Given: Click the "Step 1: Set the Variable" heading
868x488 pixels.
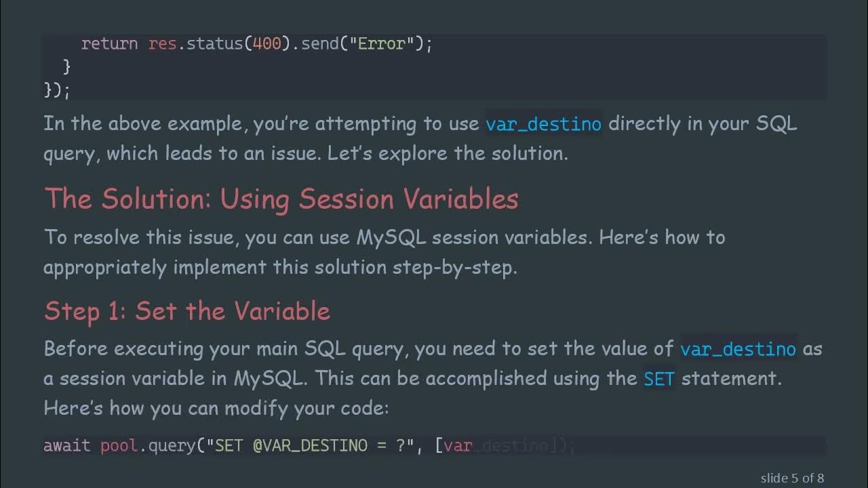Looking at the screenshot, I should click(x=187, y=311).
